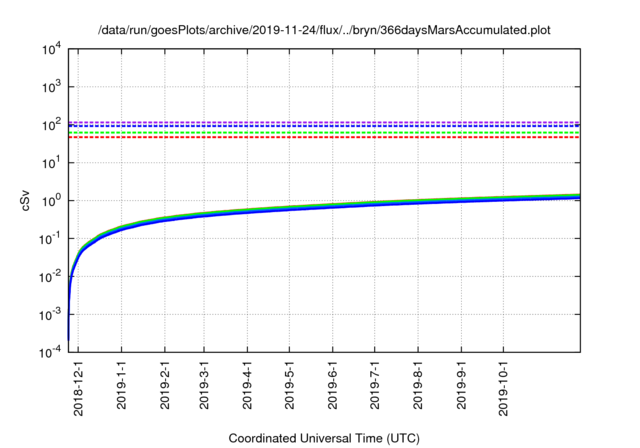Select the 2019-8-1 date tick label
Viewport: 640px width, 448px height.
[x=416, y=386]
